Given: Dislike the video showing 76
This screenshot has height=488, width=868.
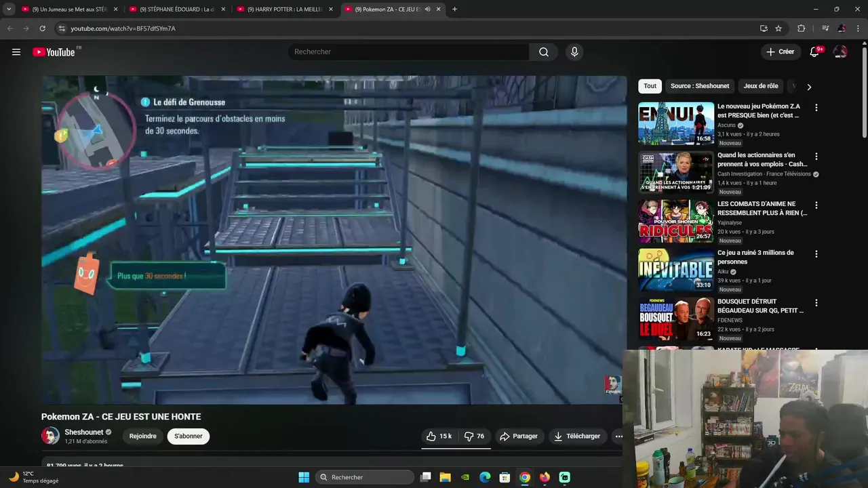Looking at the screenshot, I should 474,436.
